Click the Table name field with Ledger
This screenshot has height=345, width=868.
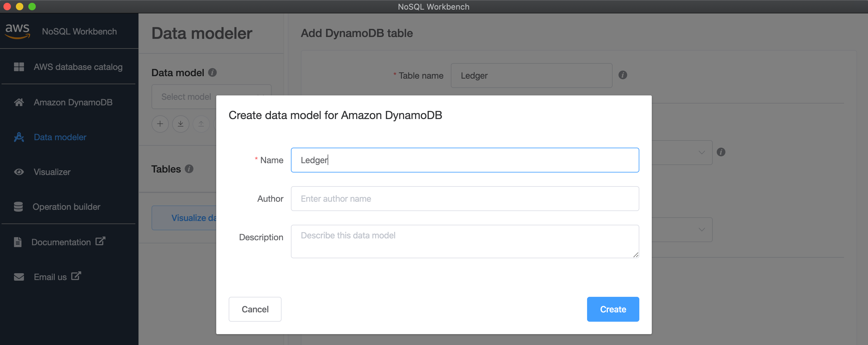[531, 76]
